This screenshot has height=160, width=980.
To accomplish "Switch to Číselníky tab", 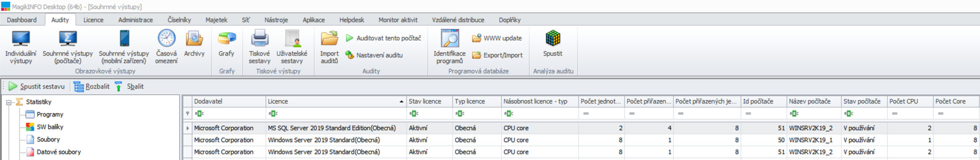I will tap(179, 20).
